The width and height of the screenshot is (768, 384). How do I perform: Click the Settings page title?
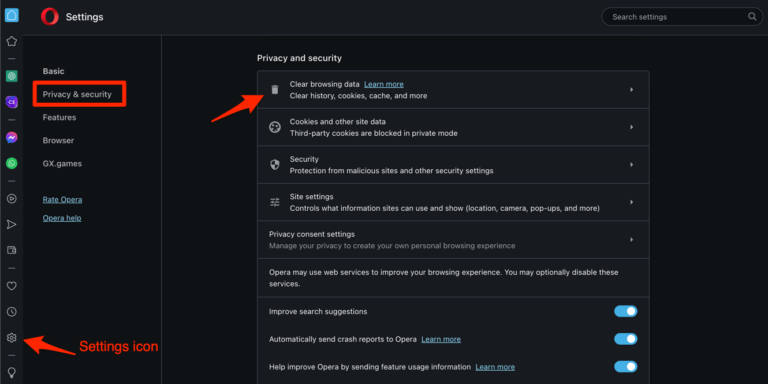84,17
